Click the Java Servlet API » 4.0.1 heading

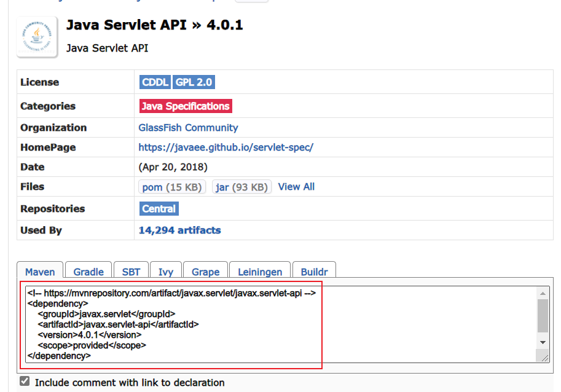(x=155, y=25)
